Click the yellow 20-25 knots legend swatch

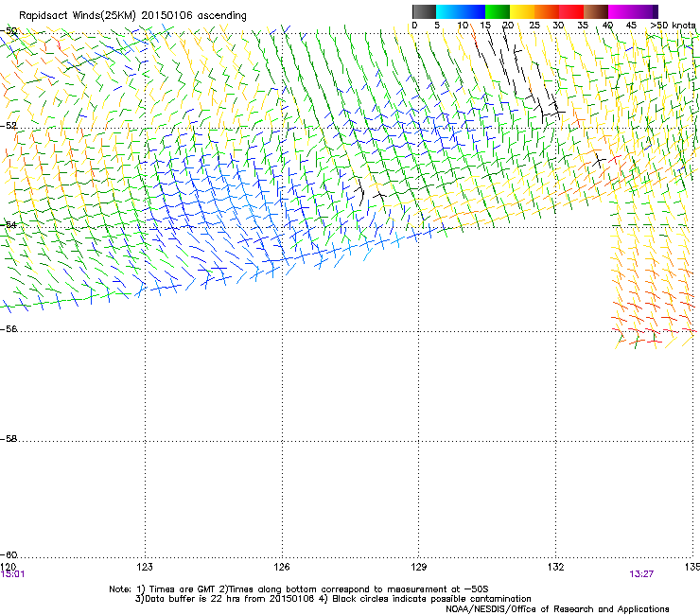click(x=522, y=11)
